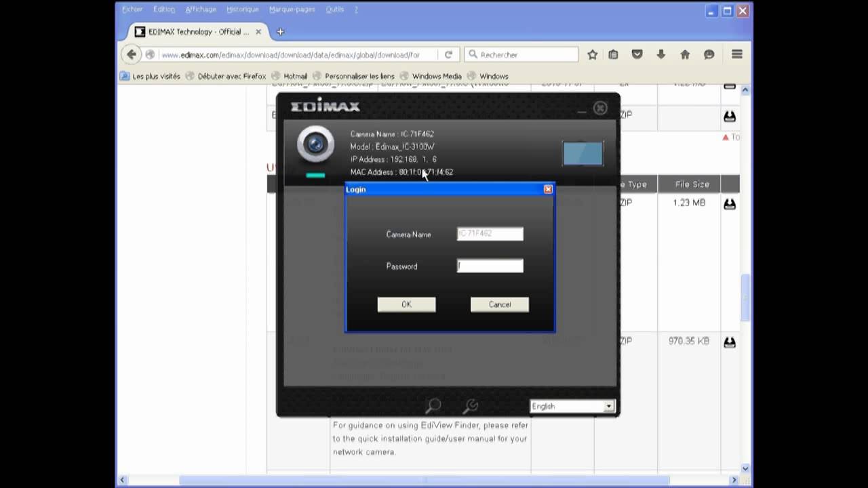Image resolution: width=868 pixels, height=488 pixels.
Task: Show bookmarks list icon in Firefox toolbar
Action: click(613, 55)
